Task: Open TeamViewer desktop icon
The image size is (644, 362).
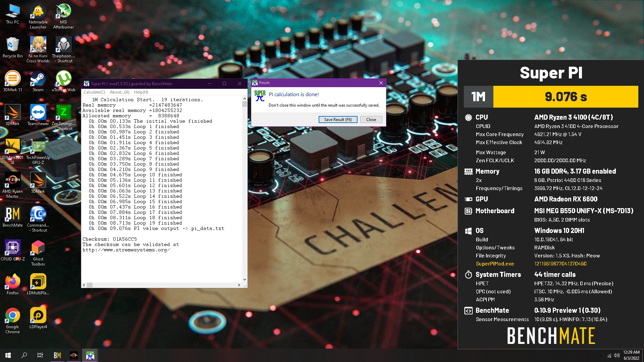Action: click(38, 115)
